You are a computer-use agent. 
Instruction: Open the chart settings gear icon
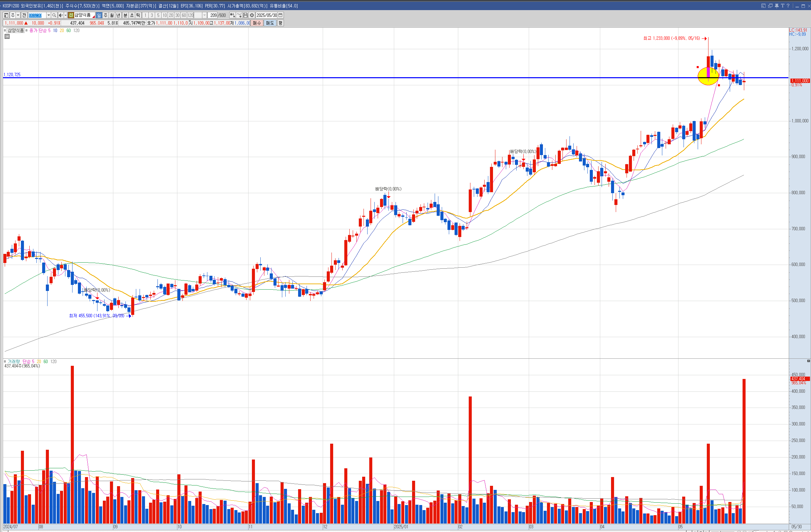click(252, 15)
